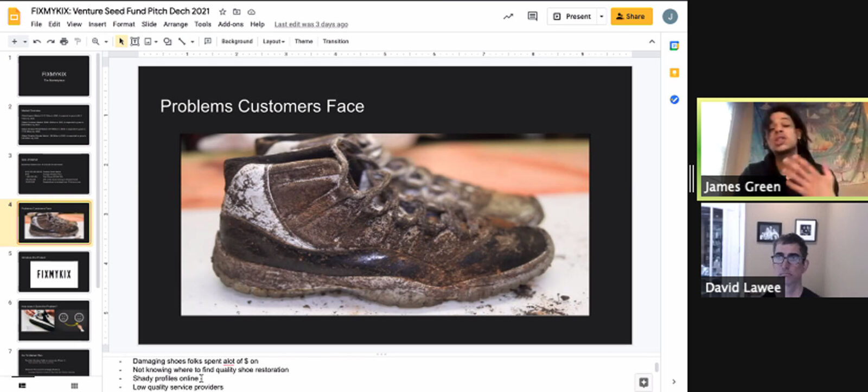This screenshot has width=868, height=392.
Task: Open the Tools menu
Action: tap(203, 24)
